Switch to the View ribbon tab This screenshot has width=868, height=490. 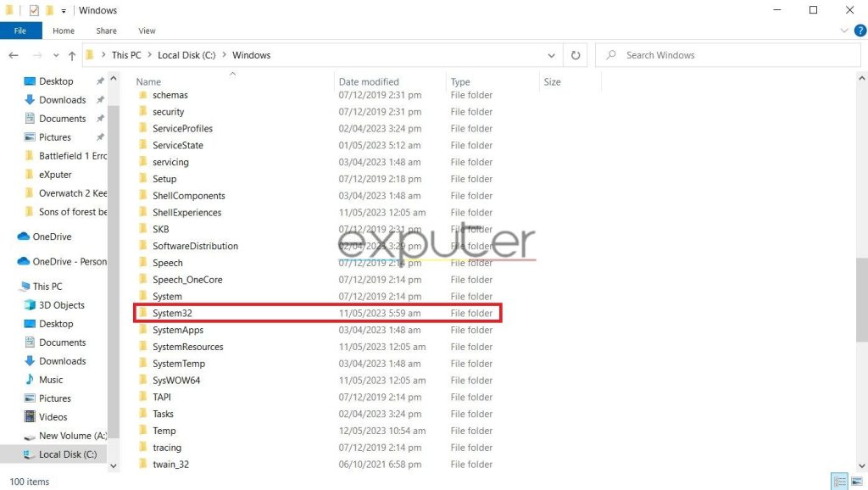tap(147, 31)
